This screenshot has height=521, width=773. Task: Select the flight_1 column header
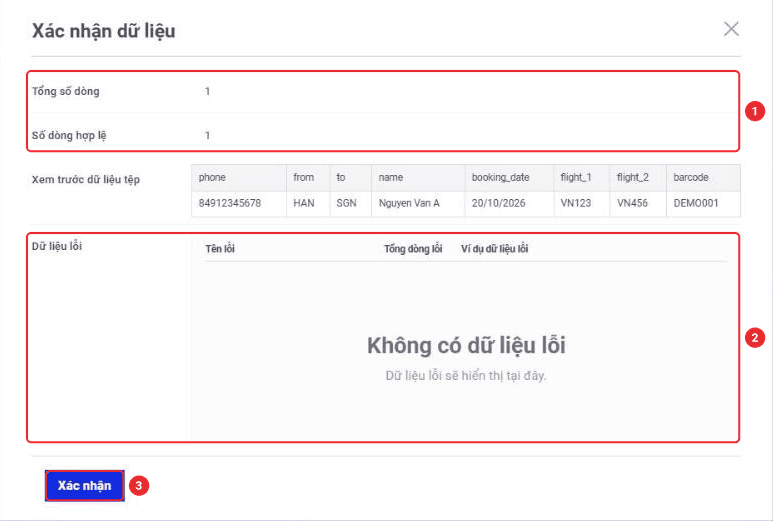tap(582, 177)
